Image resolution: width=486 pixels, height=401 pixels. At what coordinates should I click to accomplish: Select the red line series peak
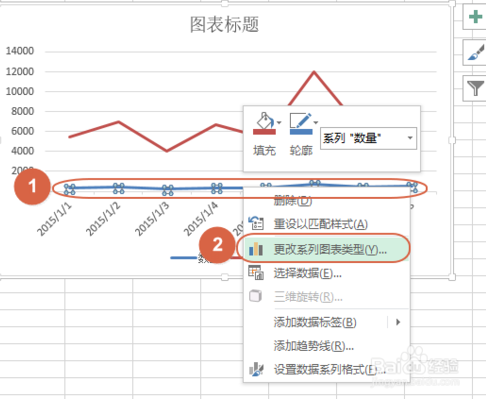point(314,72)
